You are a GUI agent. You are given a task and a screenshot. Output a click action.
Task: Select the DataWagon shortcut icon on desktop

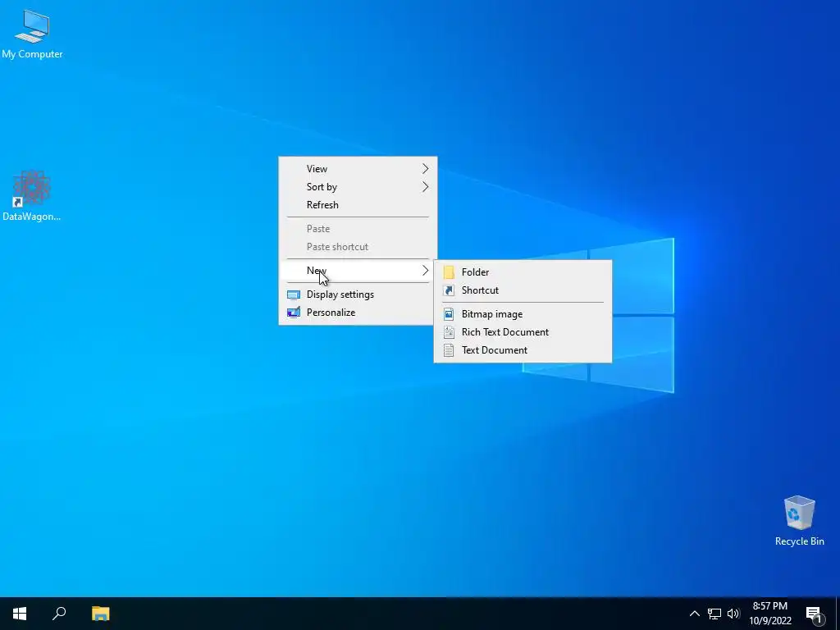(x=32, y=195)
